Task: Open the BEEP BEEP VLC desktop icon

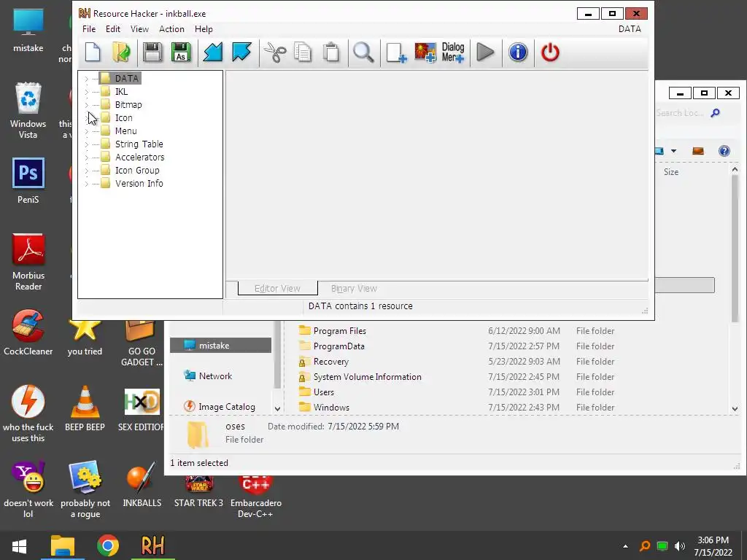Action: tap(85, 408)
